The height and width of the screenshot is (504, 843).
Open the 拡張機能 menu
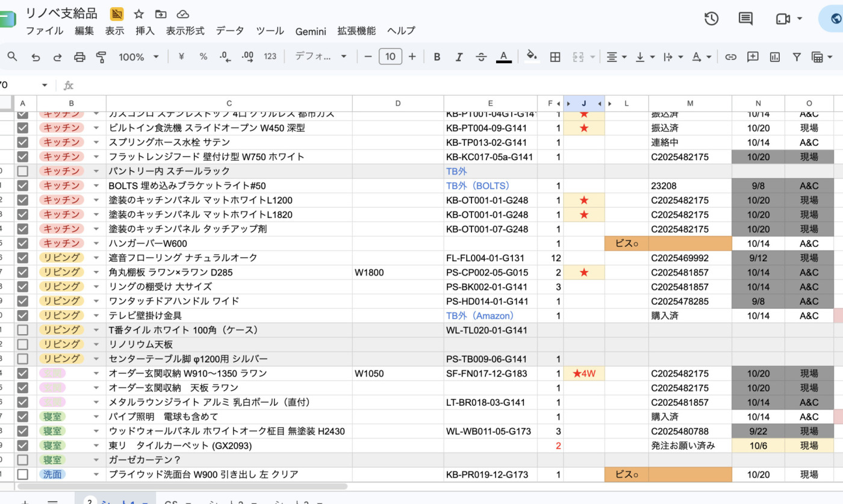(356, 31)
